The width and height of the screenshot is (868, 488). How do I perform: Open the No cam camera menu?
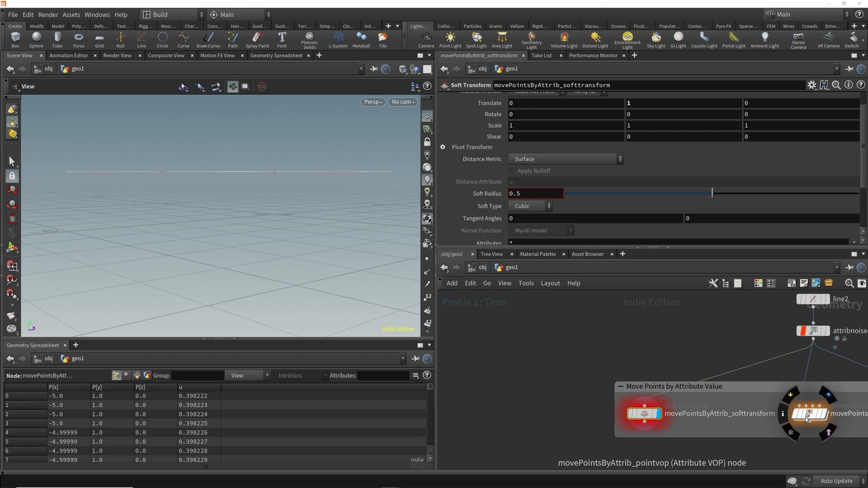pyautogui.click(x=402, y=102)
